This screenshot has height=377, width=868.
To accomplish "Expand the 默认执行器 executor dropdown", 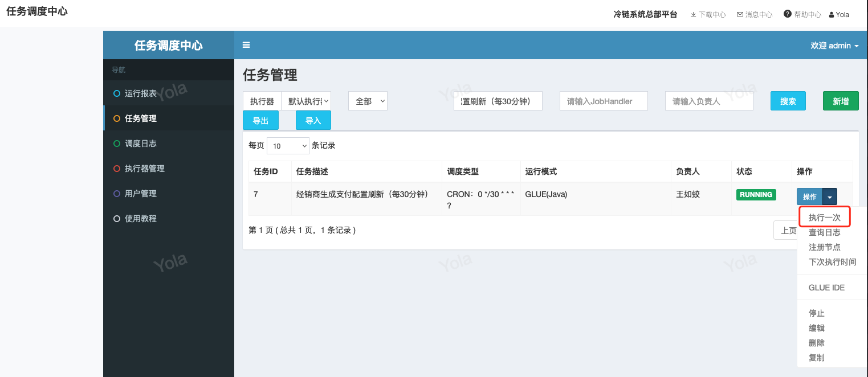I will 306,101.
